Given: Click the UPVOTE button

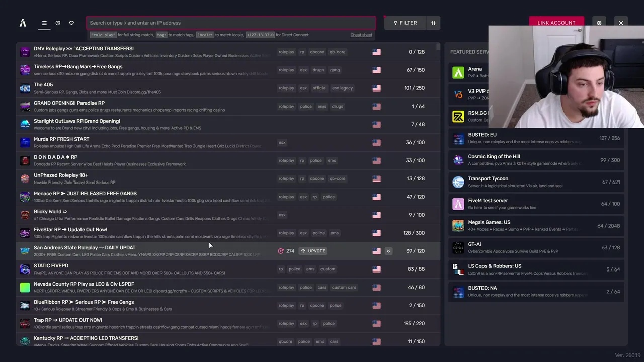Looking at the screenshot, I should tap(313, 251).
